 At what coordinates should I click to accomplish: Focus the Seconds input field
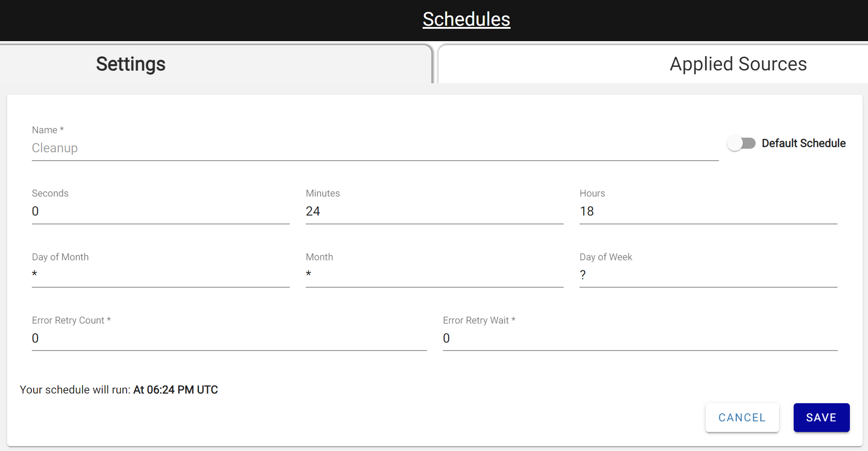tap(160, 212)
